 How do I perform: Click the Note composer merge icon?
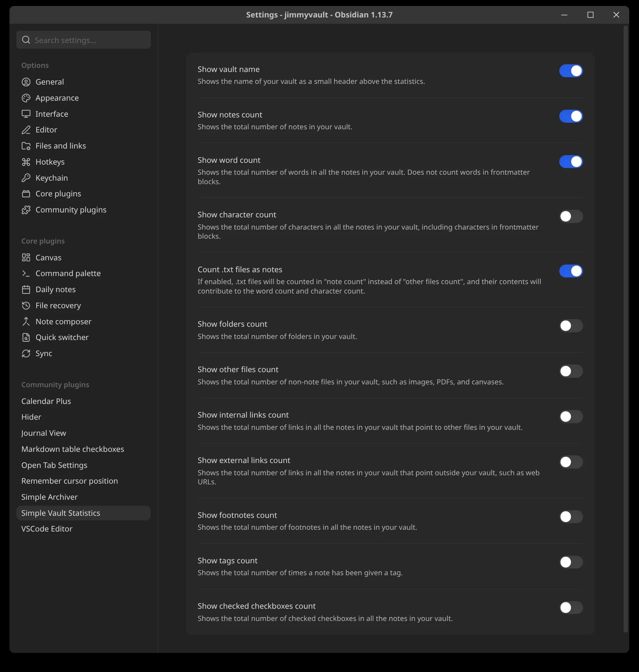point(26,321)
